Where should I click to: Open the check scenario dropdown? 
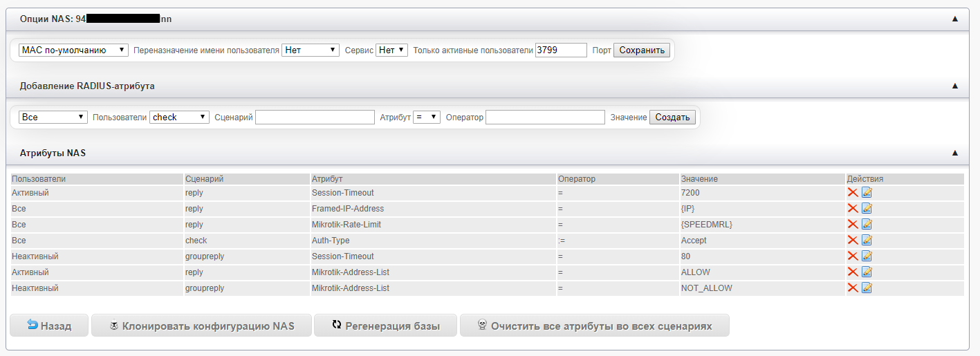click(x=179, y=118)
